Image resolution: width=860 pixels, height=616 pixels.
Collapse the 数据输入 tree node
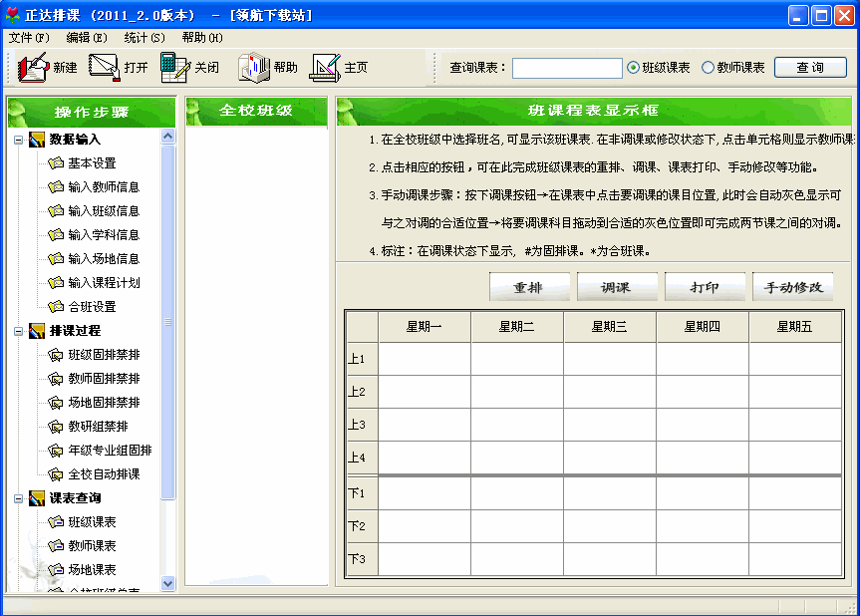coord(19,140)
